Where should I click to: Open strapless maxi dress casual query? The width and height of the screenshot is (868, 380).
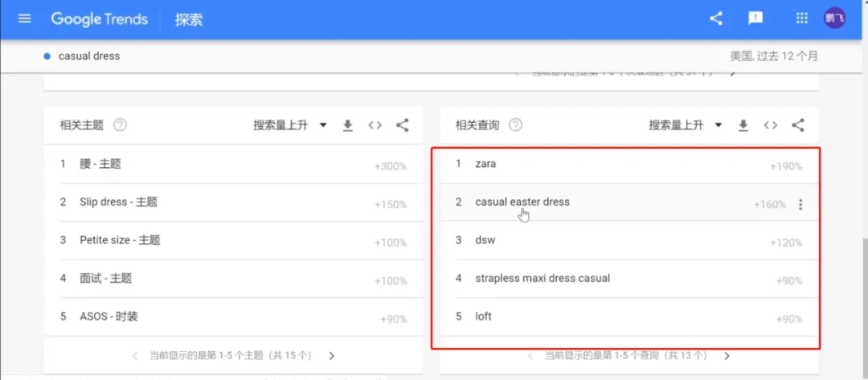(x=628, y=279)
